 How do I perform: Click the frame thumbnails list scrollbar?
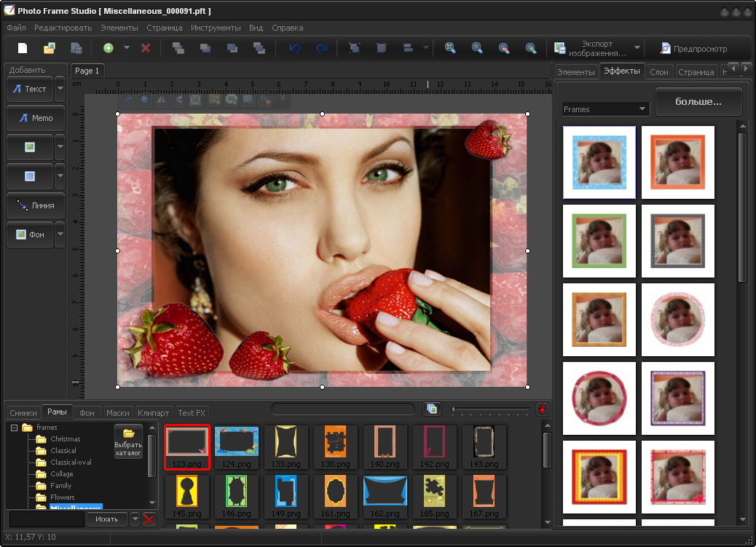(x=547, y=451)
